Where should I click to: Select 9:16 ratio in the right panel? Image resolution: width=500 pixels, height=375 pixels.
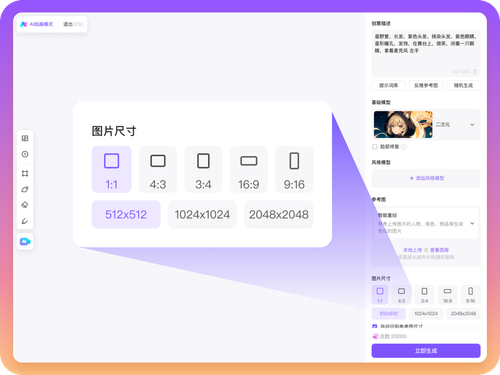[470, 295]
